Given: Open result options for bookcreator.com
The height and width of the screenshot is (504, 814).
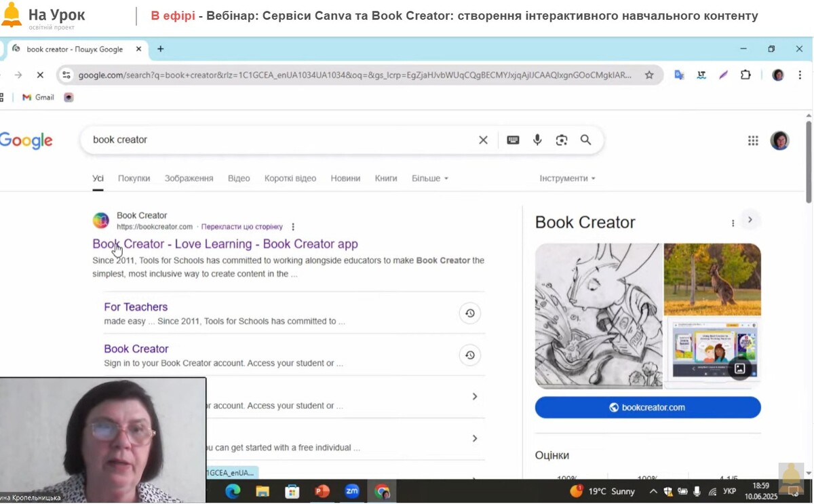Looking at the screenshot, I should coord(293,227).
